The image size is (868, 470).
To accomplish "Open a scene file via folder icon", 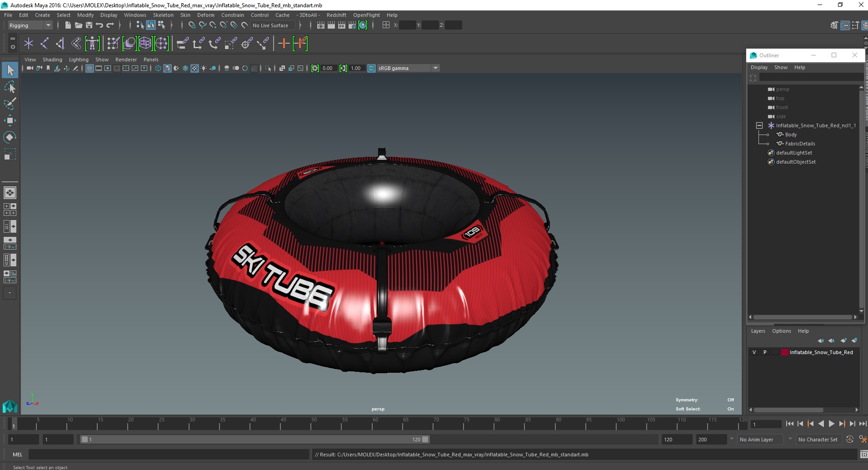I will pos(78,25).
